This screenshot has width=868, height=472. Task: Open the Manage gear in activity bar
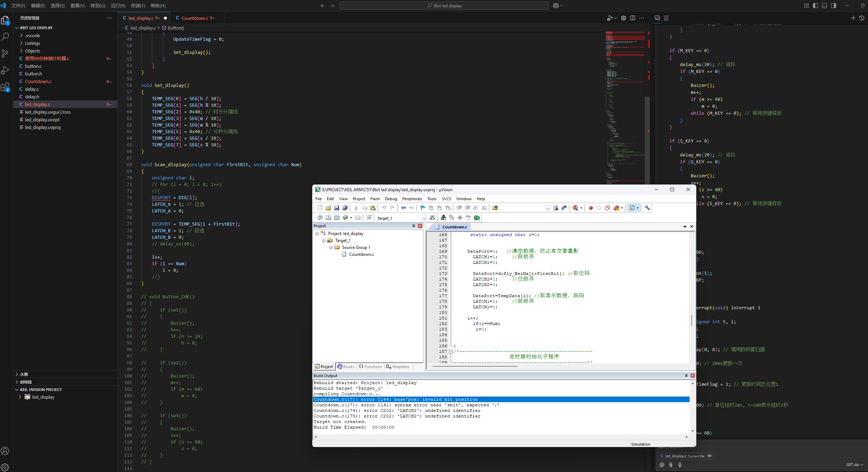pos(5,467)
